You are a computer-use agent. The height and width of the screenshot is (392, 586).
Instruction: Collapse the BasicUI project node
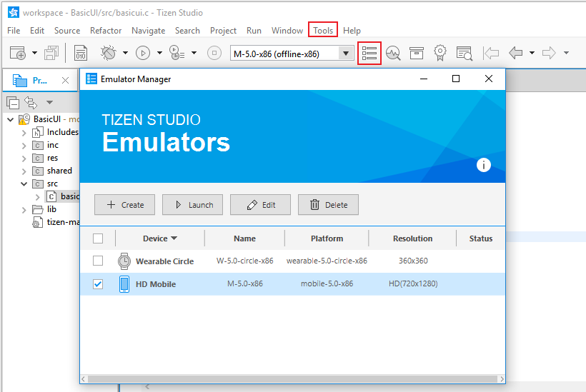pyautogui.click(x=10, y=119)
